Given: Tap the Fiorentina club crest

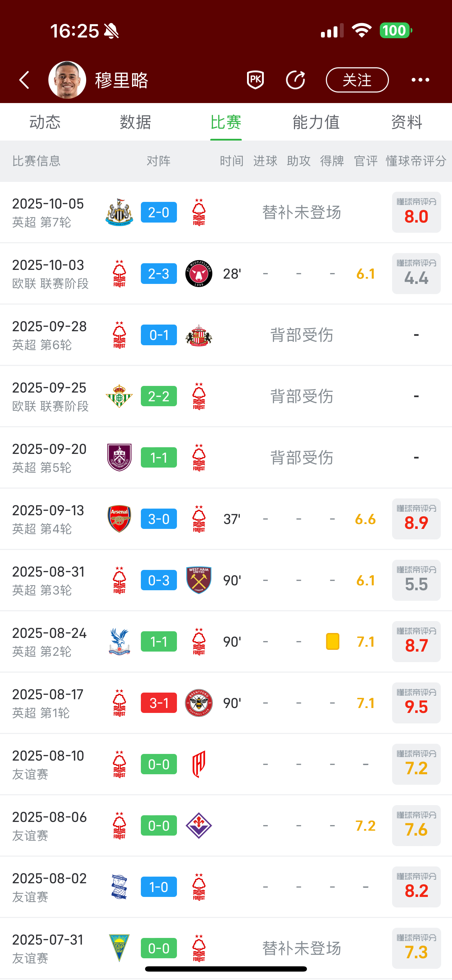Looking at the screenshot, I should [199, 825].
